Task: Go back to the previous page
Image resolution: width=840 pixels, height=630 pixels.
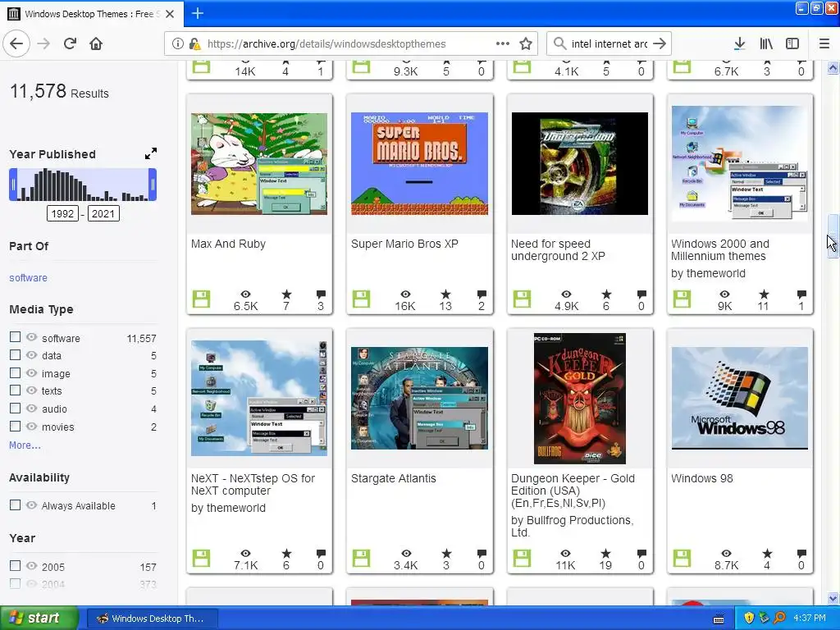Action: pos(16,43)
